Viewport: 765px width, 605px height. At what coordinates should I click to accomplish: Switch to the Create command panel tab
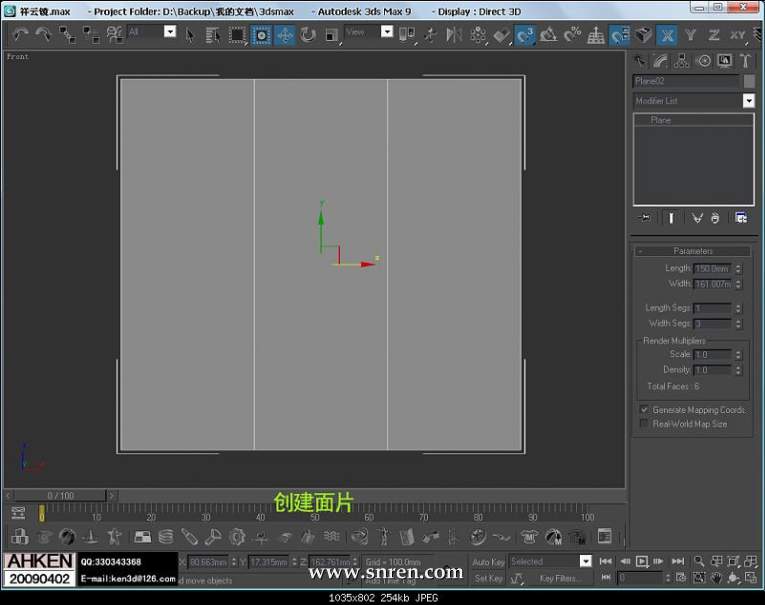pos(639,61)
